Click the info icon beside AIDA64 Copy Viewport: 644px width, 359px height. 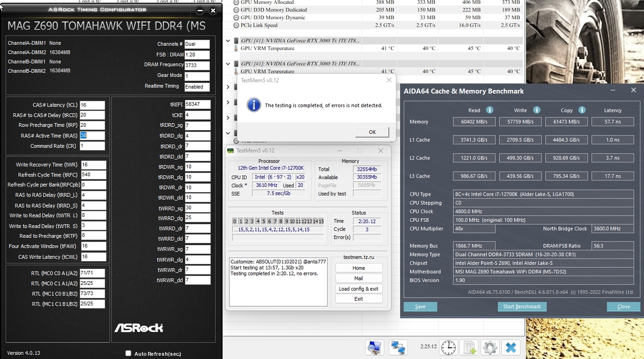(x=582, y=110)
